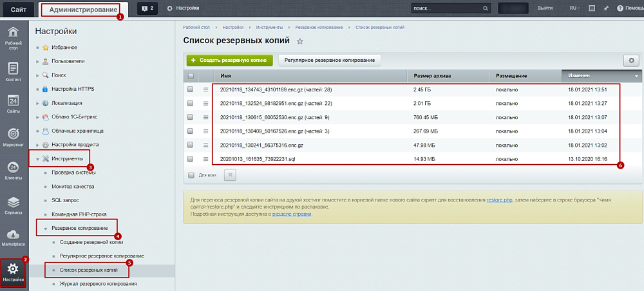Open Журнал резервного копирования menu item
The width and height of the screenshot is (644, 291).
pyautogui.click(x=98, y=283)
